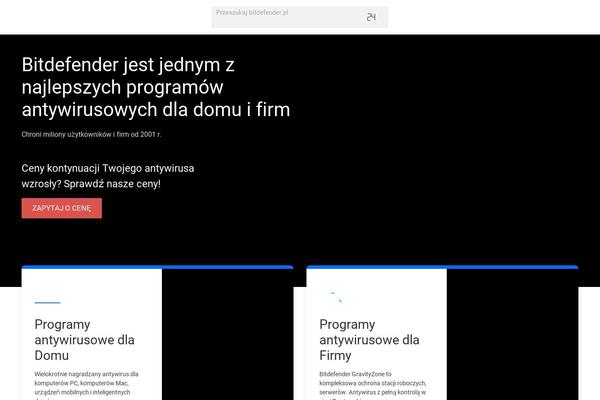The height and width of the screenshot is (400, 600).
Task: Click the search field 'Przeszukaj bitdefender.pl'
Action: pyautogui.click(x=300, y=17)
